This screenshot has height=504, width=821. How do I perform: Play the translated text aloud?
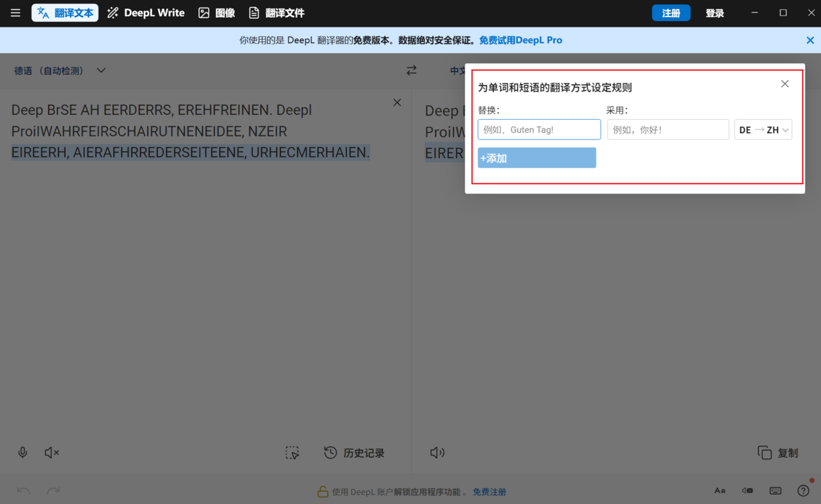(437, 452)
